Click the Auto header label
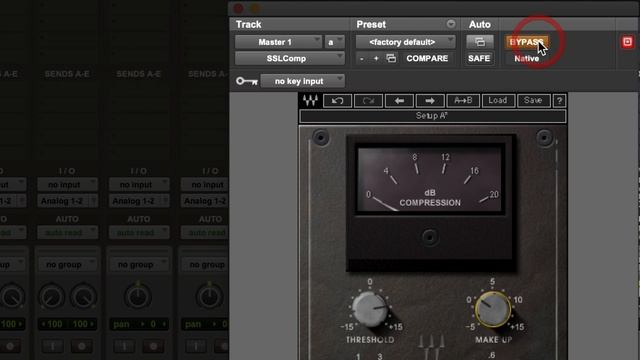 (x=480, y=24)
